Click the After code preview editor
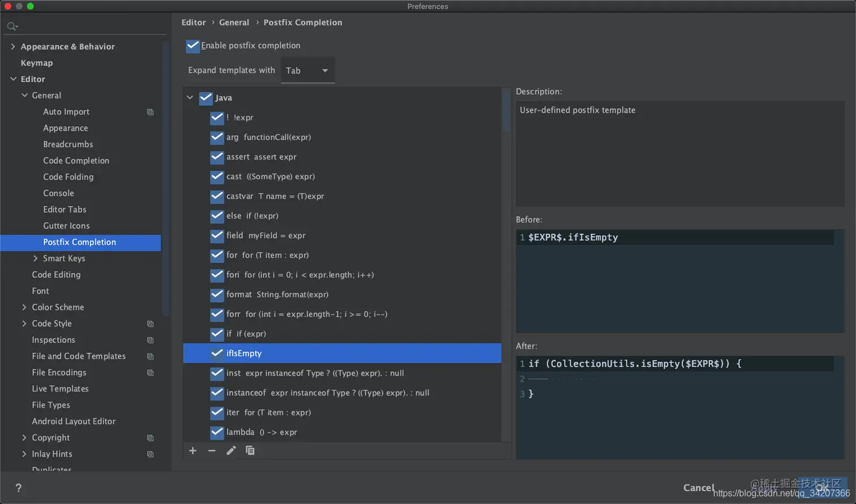 680,407
